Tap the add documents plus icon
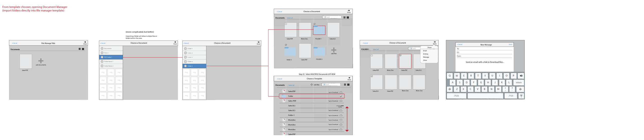Image resolution: width=644 pixels, height=140 pixels. (x=41, y=61)
